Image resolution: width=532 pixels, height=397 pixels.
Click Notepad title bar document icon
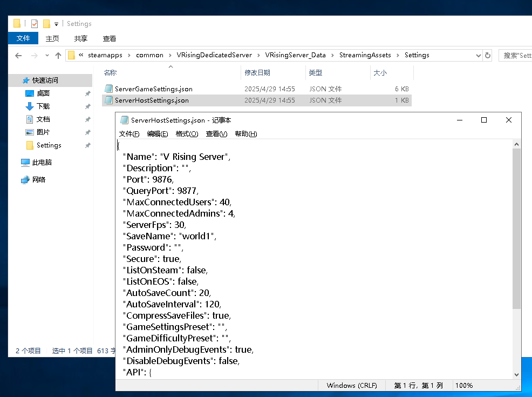click(x=125, y=120)
